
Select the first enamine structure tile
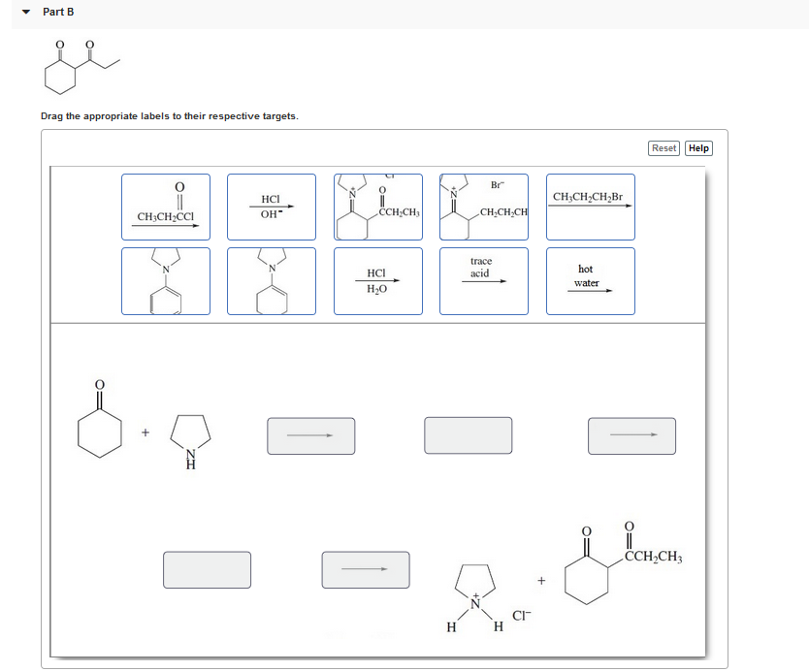(x=165, y=280)
